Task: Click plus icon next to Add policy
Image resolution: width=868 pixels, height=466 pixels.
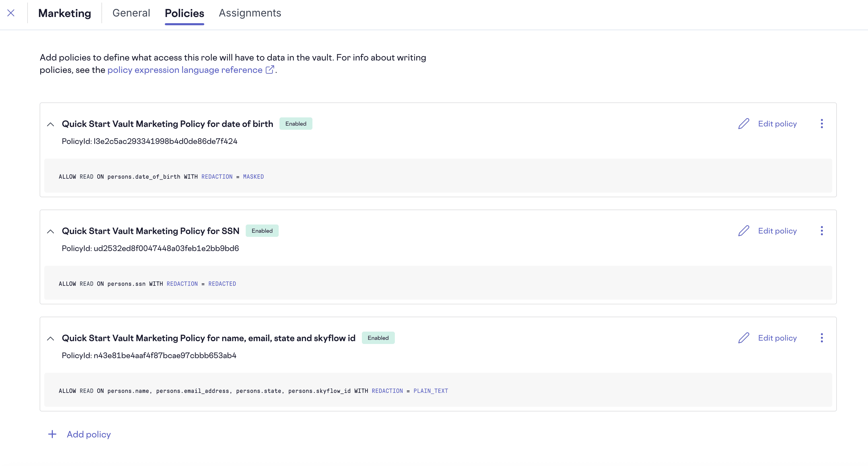Action: [x=52, y=434]
